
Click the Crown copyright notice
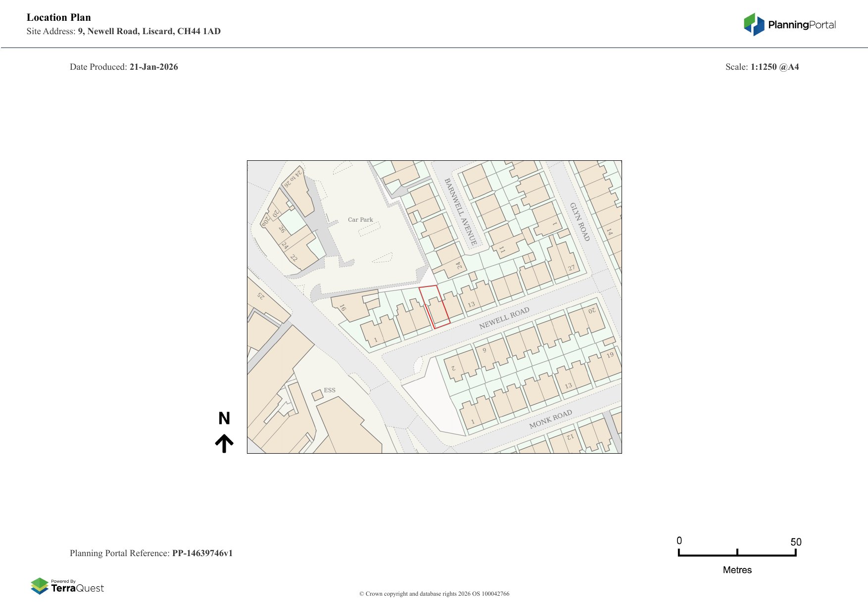point(434,594)
